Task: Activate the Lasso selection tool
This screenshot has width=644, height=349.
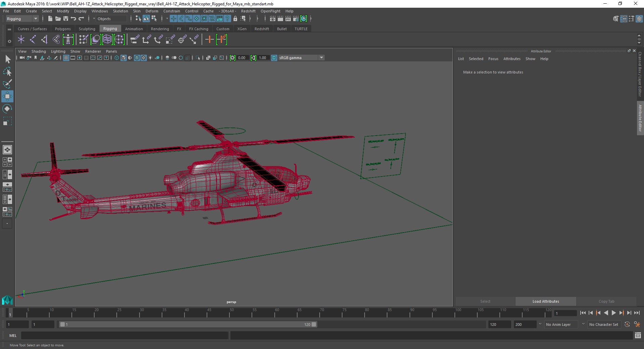Action: [x=7, y=71]
